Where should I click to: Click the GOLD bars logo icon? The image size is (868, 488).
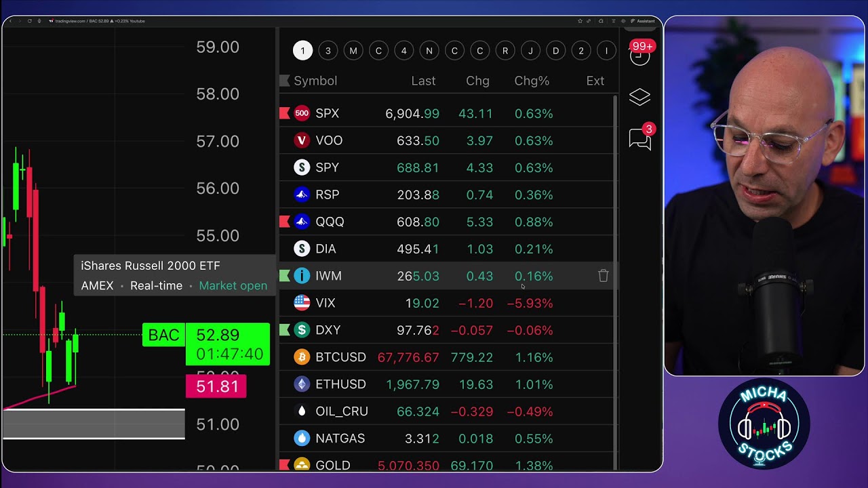coord(302,464)
